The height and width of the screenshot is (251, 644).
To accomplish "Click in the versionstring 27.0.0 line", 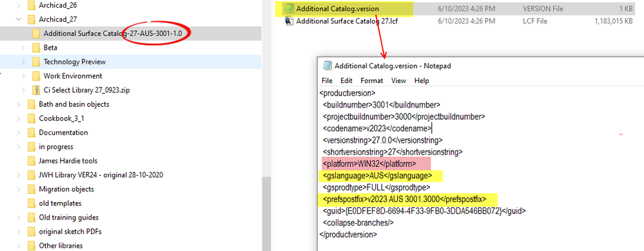I will pyautogui.click(x=382, y=140).
